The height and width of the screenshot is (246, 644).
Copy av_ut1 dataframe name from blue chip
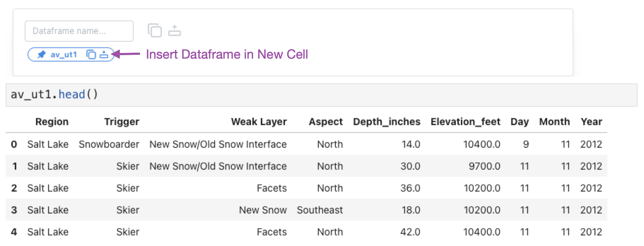tap(91, 54)
